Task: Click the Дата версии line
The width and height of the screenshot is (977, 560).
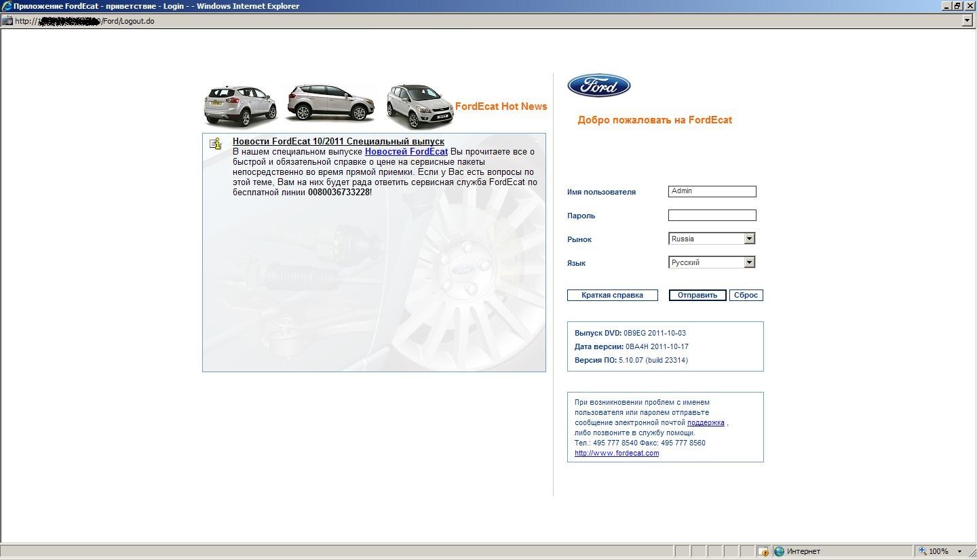Action: (632, 346)
